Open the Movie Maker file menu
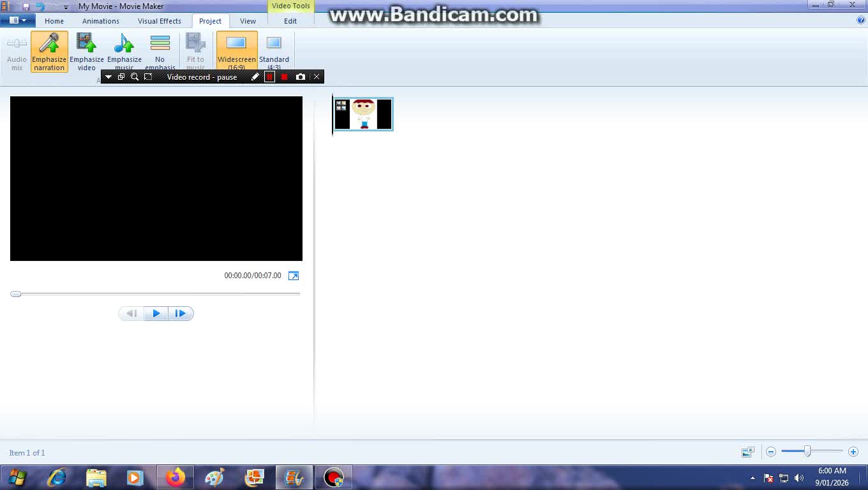Image resolution: width=868 pixels, height=490 pixels. click(x=17, y=20)
